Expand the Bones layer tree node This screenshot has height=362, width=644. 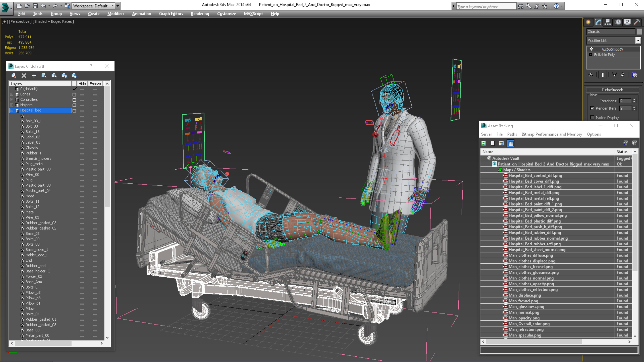11,94
